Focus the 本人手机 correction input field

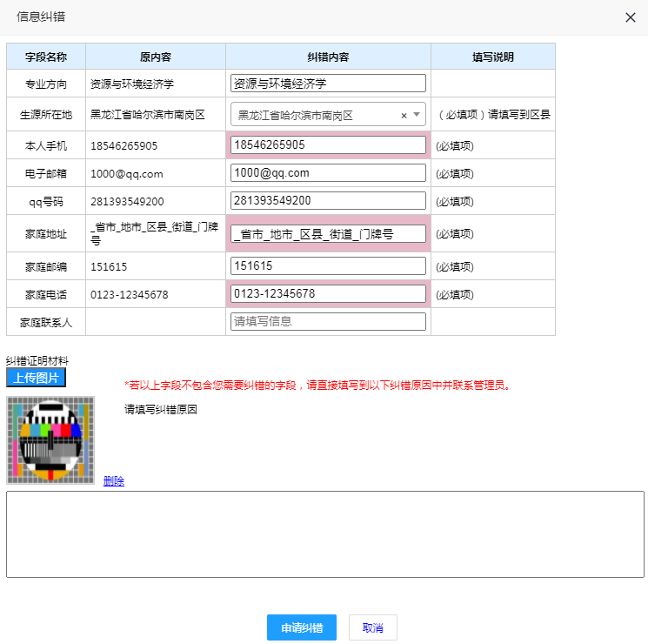[328, 144]
